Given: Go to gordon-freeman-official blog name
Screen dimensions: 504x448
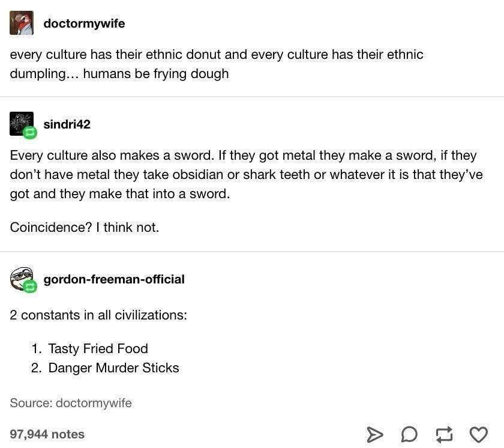Looking at the screenshot, I should (x=114, y=279).
